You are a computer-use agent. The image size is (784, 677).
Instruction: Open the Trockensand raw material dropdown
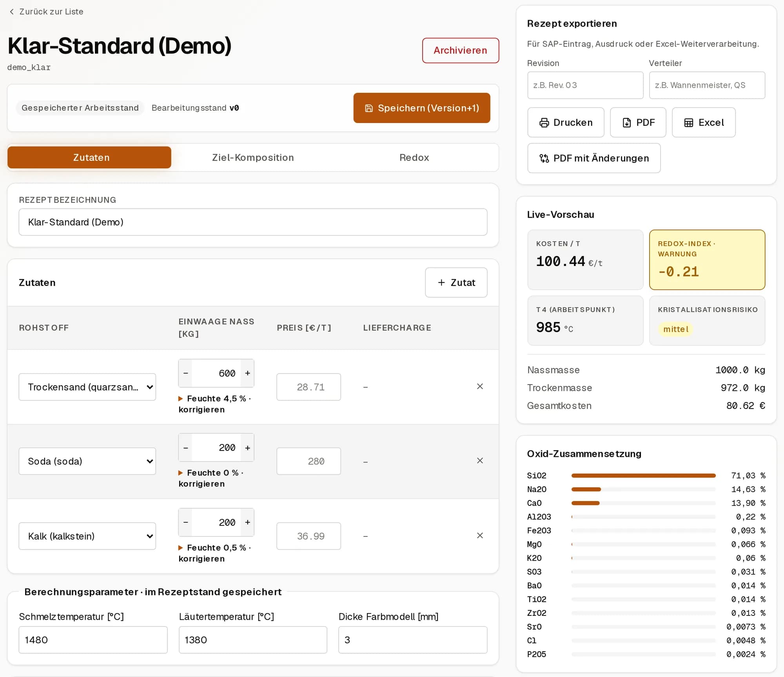tap(87, 387)
